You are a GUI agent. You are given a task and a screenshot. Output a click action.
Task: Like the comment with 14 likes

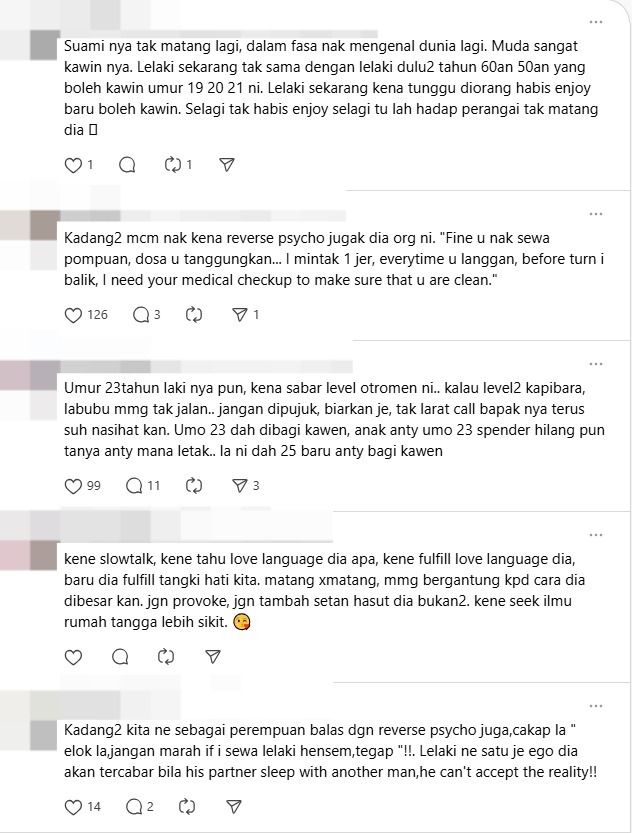point(73,807)
